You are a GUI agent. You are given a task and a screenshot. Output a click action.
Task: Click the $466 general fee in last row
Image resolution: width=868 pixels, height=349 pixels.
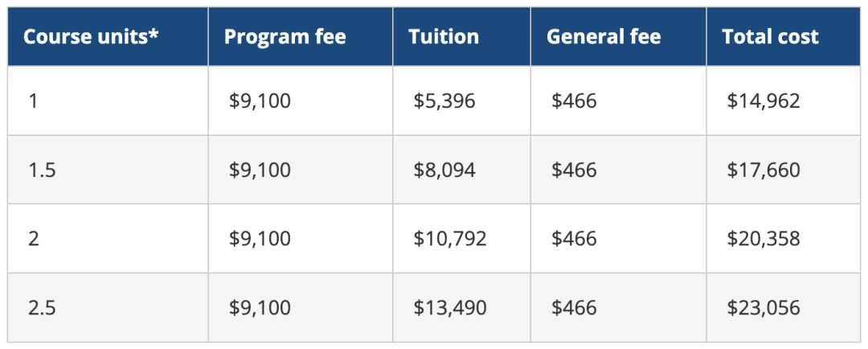(574, 308)
